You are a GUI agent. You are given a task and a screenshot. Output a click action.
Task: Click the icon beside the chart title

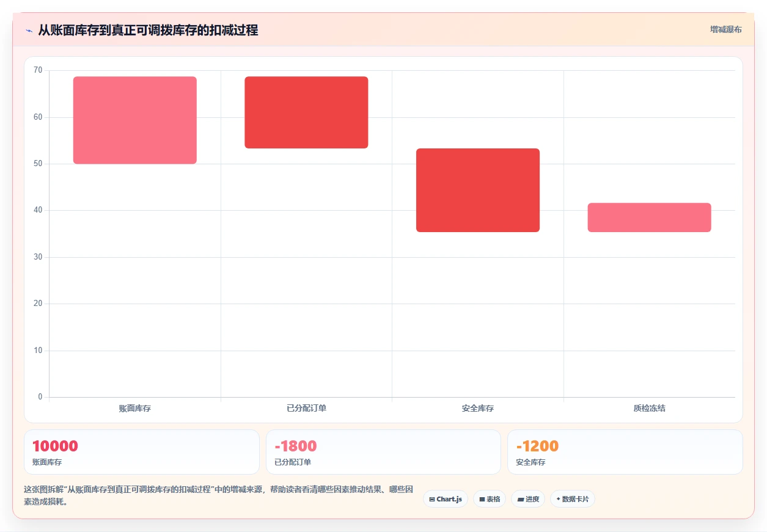(x=29, y=30)
